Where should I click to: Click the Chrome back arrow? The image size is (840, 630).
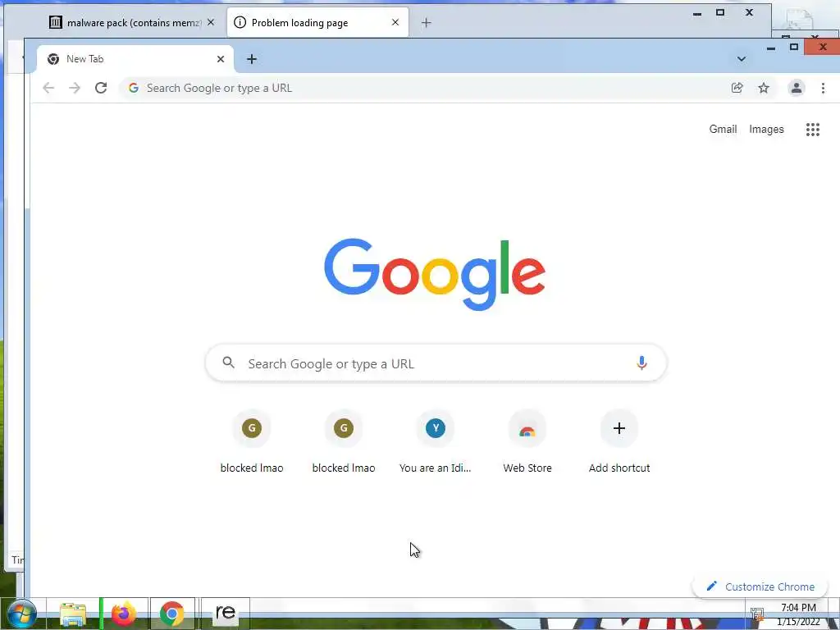(x=48, y=88)
